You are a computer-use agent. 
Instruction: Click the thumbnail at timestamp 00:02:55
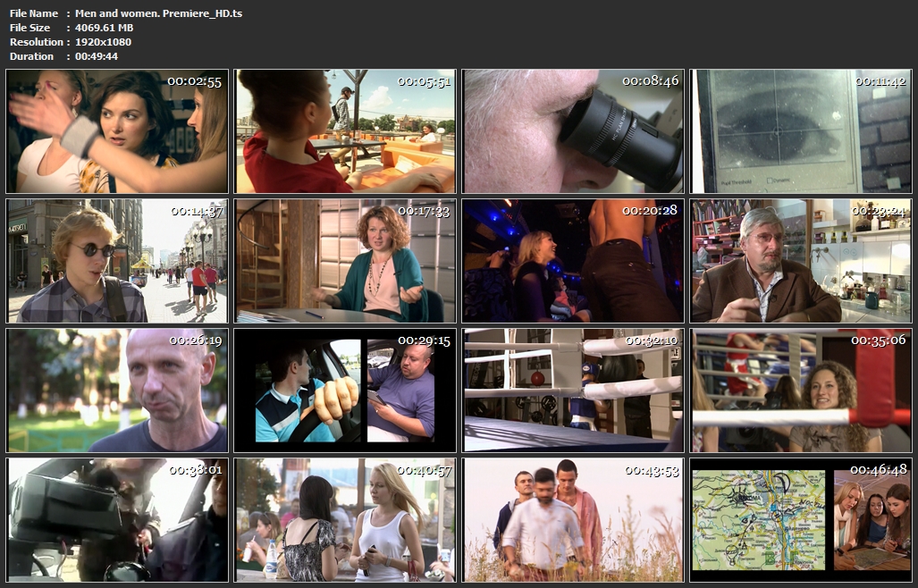[117, 131]
